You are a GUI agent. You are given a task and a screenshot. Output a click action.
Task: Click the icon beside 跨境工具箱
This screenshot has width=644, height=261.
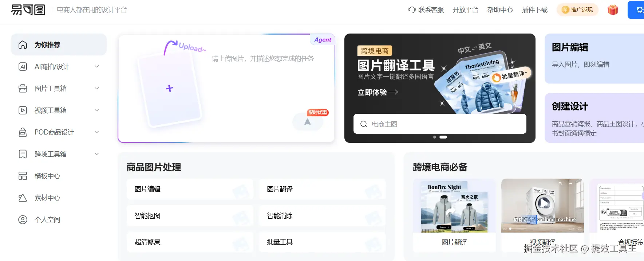click(x=23, y=154)
